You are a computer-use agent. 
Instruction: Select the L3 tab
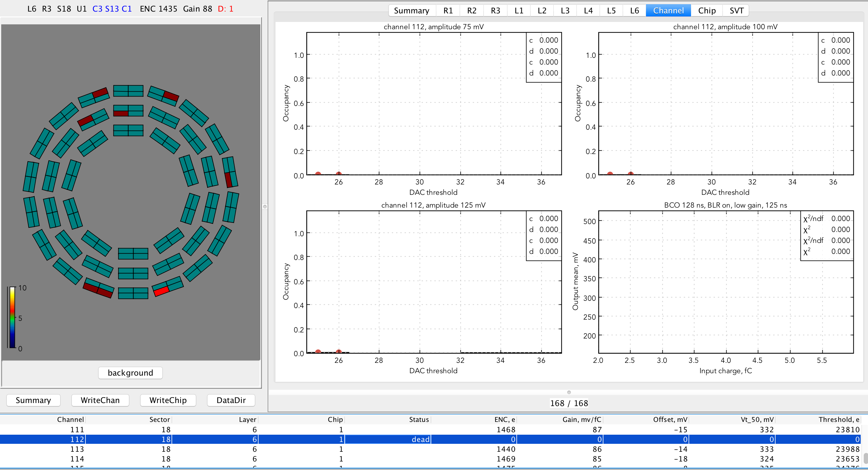[x=565, y=11]
